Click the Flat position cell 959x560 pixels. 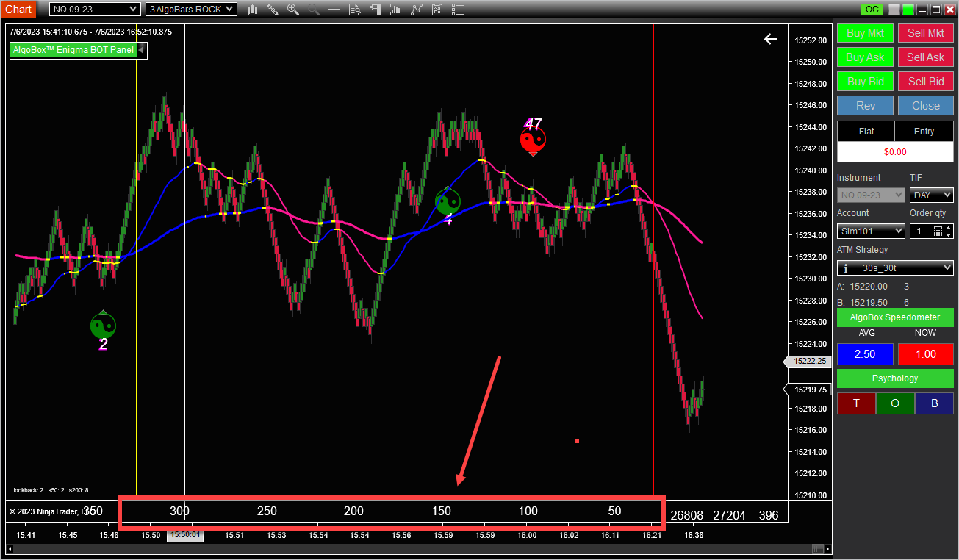(866, 132)
